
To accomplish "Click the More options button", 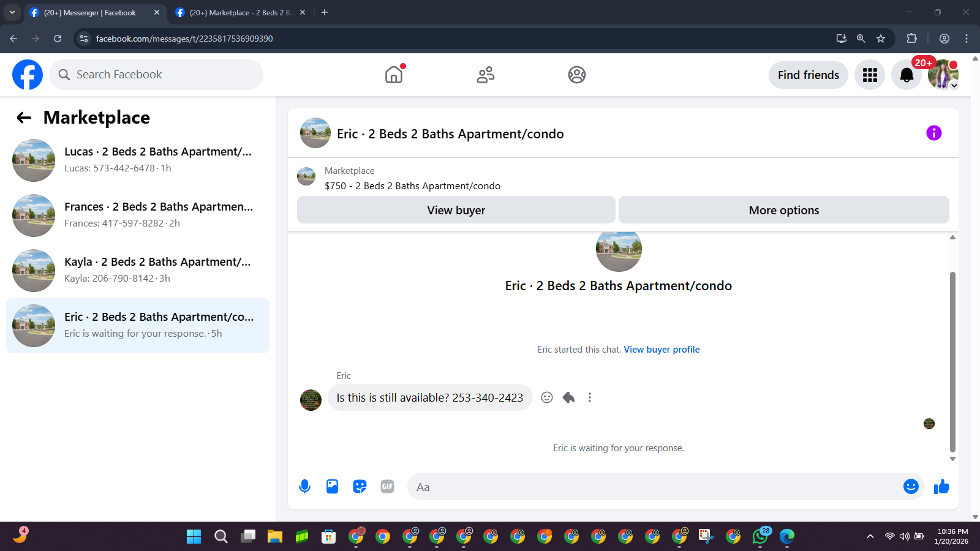I will tap(784, 210).
